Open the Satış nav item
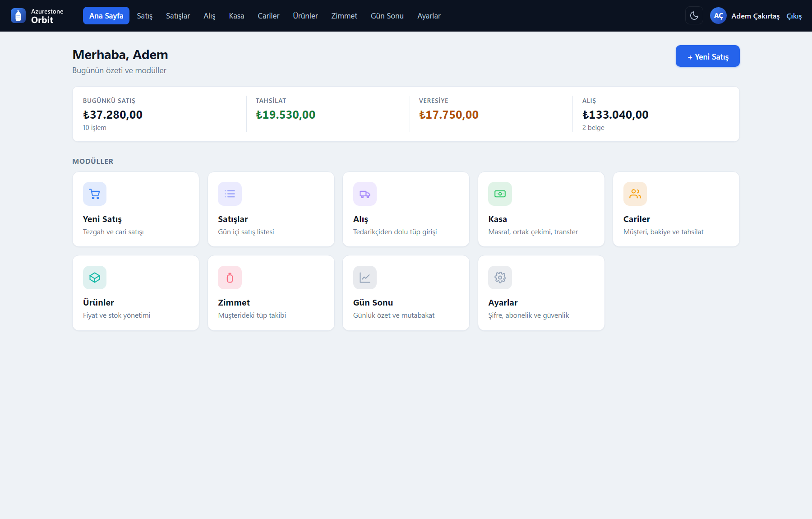The image size is (812, 519). pos(145,16)
